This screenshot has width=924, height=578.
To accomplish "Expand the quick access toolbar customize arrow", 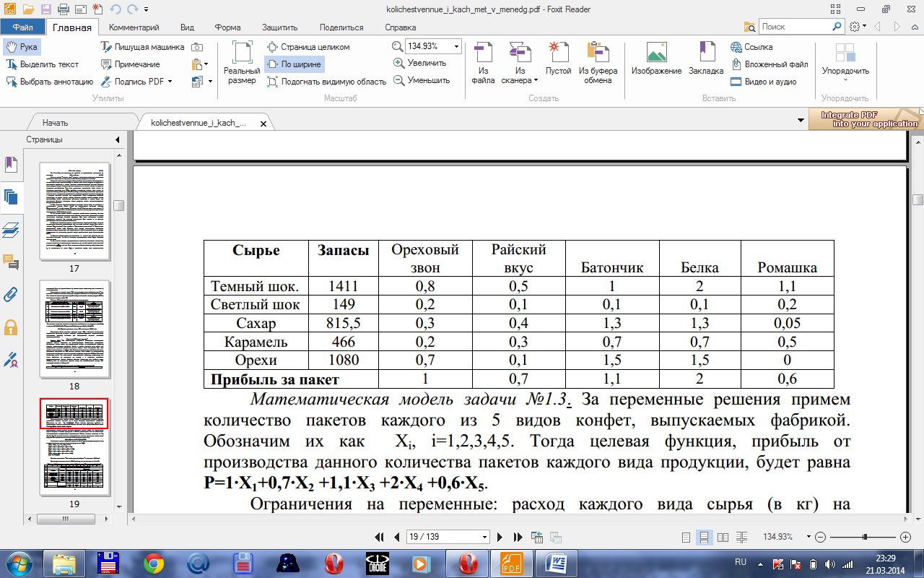I will tap(147, 9).
